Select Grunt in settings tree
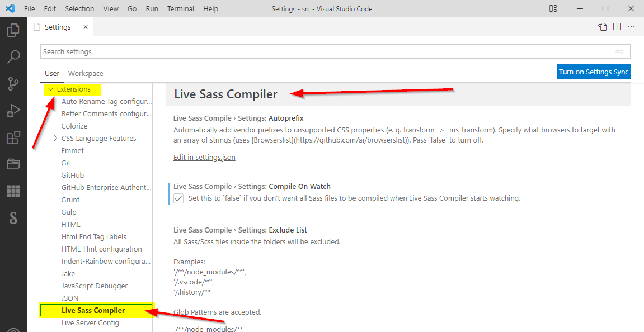Viewport: 644px width, 332px height. [x=70, y=200]
